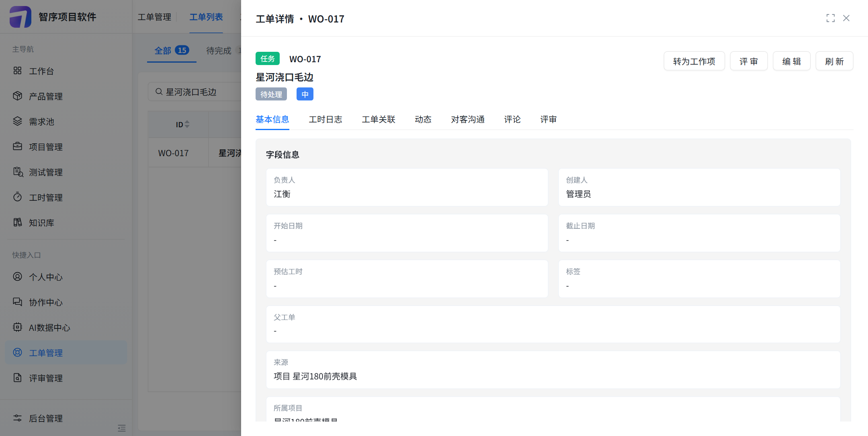
Task: Switch to 工单关联 tab
Action: point(379,119)
